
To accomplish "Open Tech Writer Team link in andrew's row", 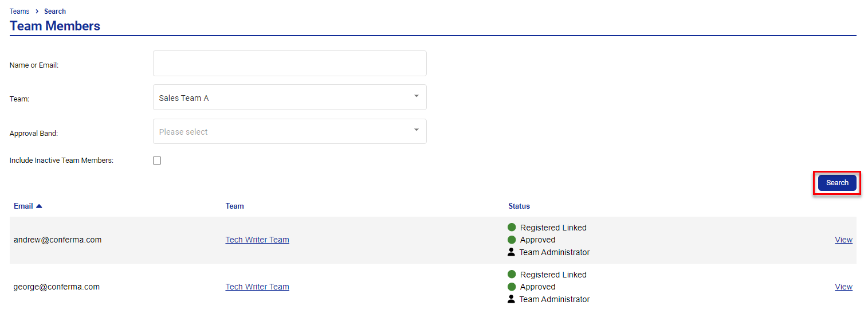I will (257, 240).
